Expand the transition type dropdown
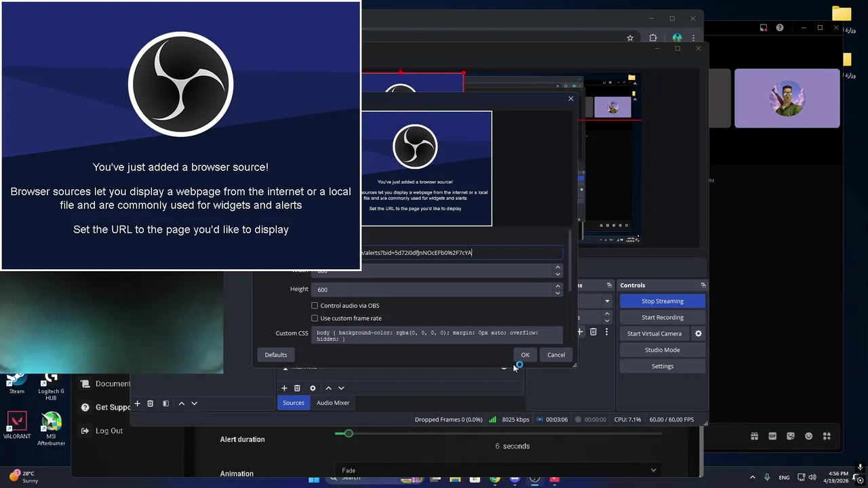This screenshot has height=488, width=868. coord(607,301)
